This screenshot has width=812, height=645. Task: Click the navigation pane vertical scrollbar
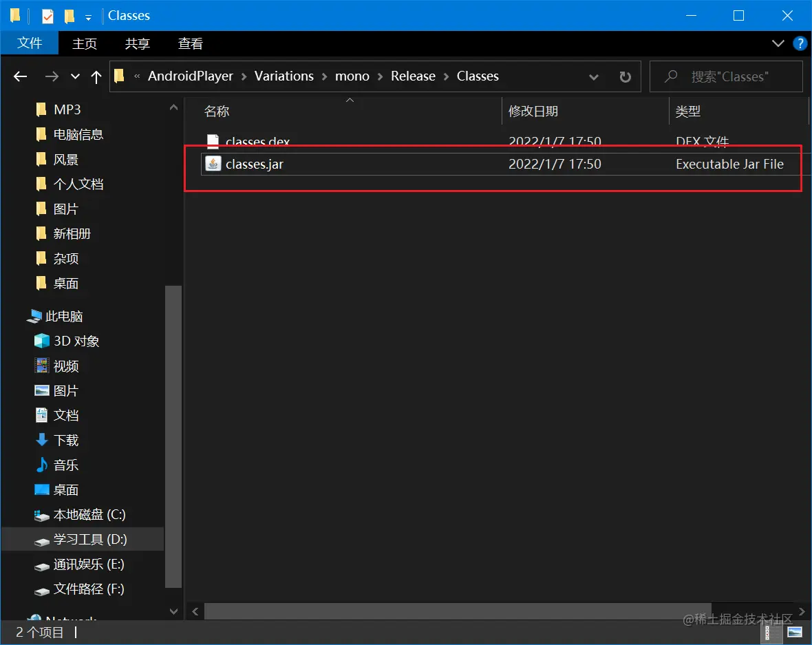point(173,436)
